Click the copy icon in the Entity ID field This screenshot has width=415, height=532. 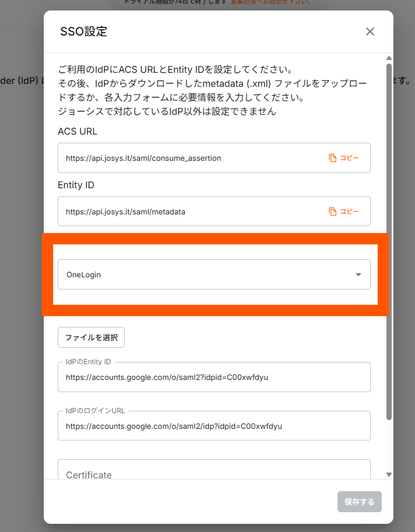[x=332, y=212]
